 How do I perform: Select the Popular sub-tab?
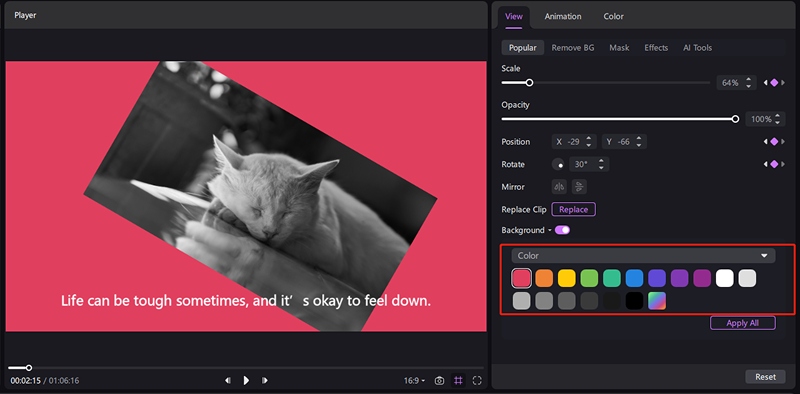[x=522, y=47]
